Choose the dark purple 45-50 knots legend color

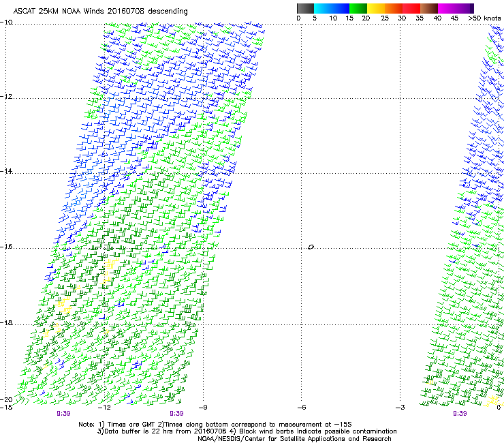464,8
